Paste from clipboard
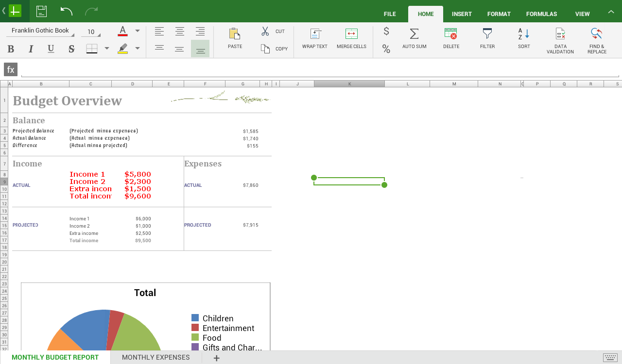The image size is (622, 364). click(235, 38)
